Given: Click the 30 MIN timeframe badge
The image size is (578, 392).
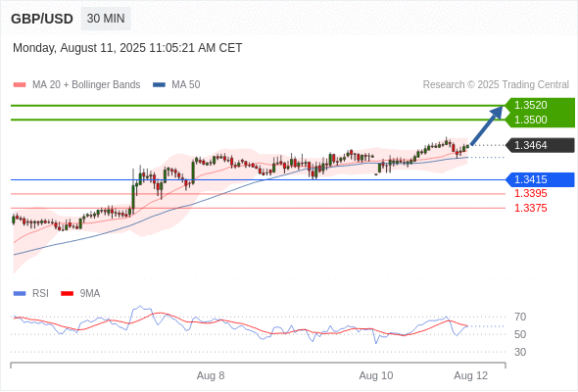Looking at the screenshot, I should pyautogui.click(x=106, y=19).
